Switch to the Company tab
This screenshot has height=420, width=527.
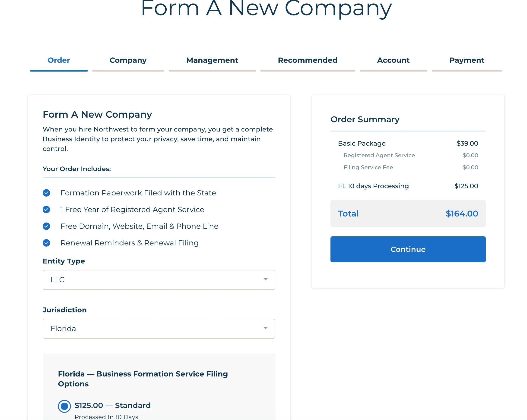(x=128, y=60)
